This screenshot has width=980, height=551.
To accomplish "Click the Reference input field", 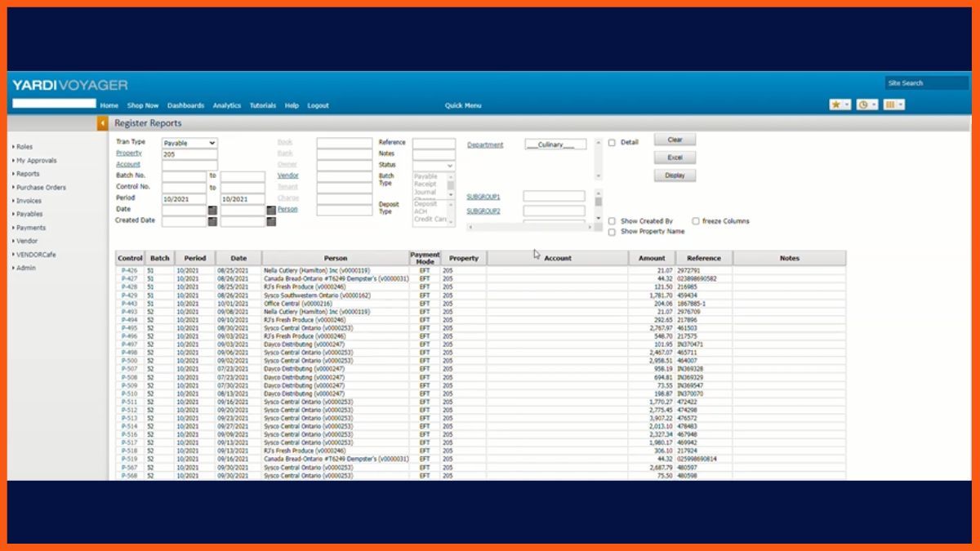I will 434,143.
